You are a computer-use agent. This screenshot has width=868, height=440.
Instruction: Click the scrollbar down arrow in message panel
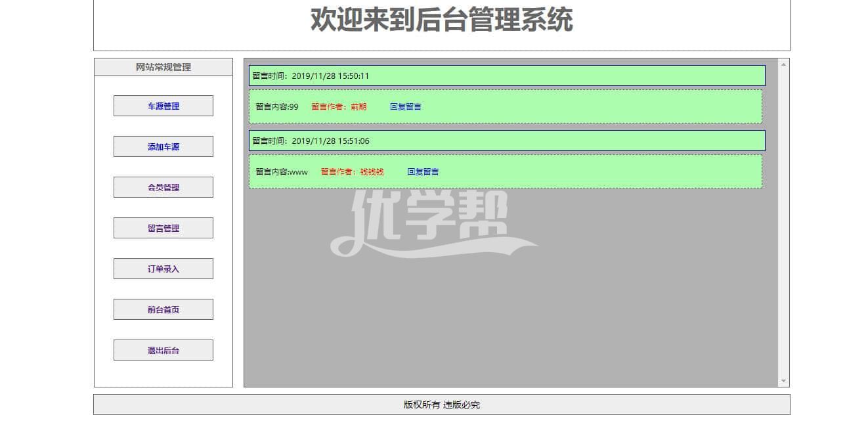pyautogui.click(x=783, y=381)
